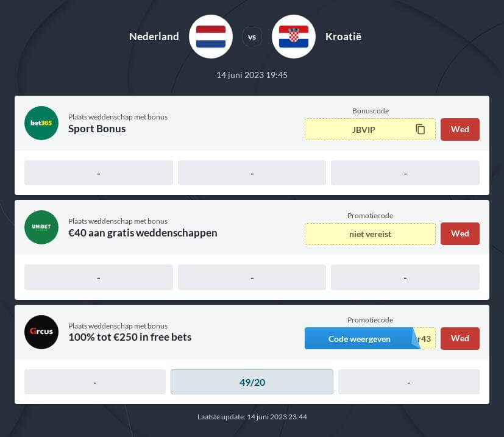504x437 pixels.
Task: Copy the JBVIP bonus code icon
Action: 420,129
